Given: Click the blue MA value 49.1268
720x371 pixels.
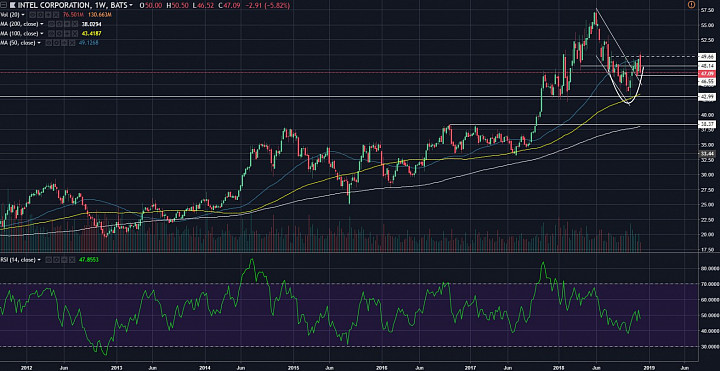Looking at the screenshot, I should [88, 42].
